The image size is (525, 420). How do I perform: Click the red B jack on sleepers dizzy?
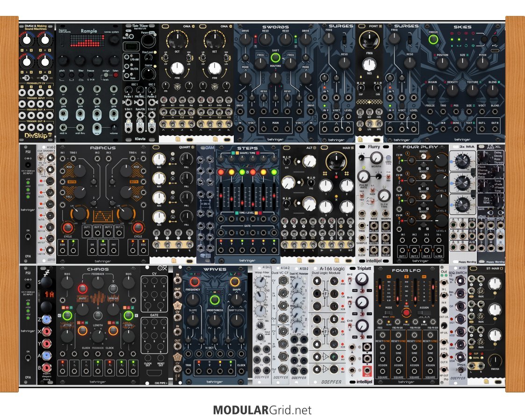[46, 368]
